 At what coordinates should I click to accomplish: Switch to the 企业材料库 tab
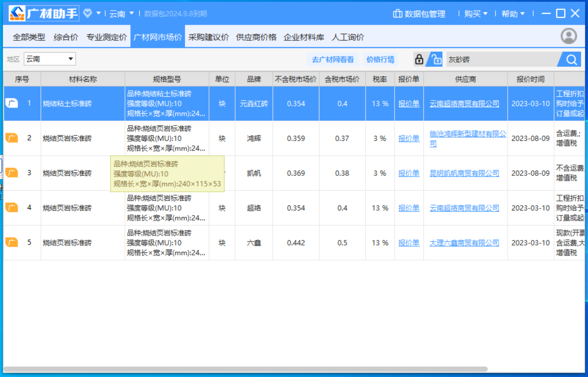[304, 37]
